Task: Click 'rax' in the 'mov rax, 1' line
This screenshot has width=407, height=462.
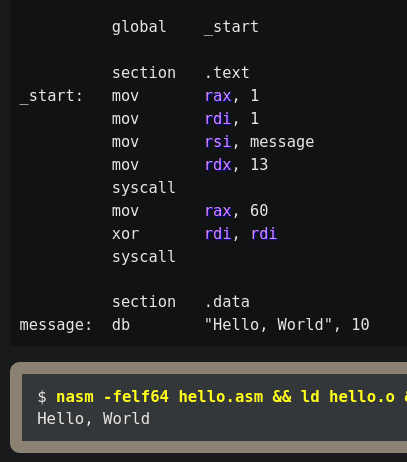Action: [218, 96]
